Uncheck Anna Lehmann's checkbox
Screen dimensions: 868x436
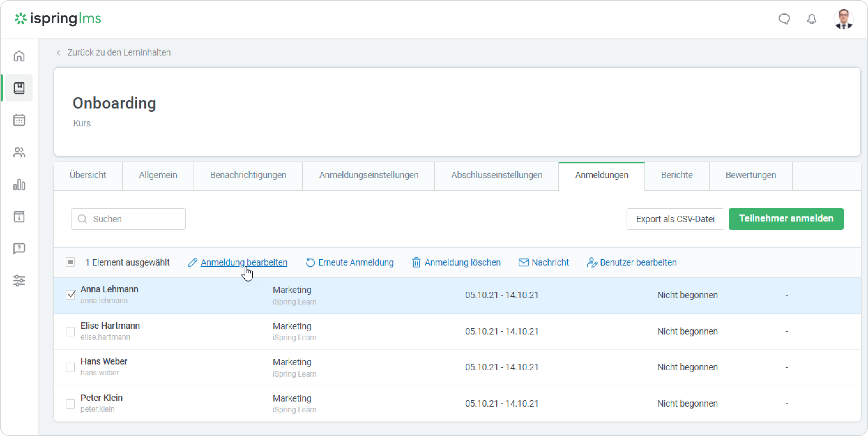click(x=71, y=295)
